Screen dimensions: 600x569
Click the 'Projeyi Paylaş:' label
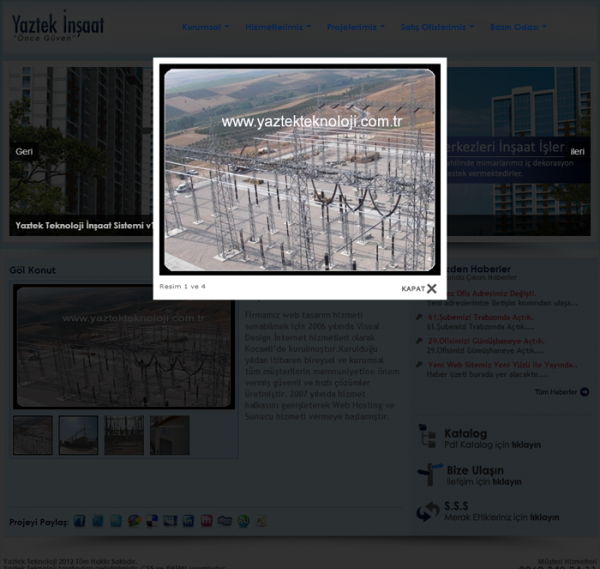tap(39, 522)
